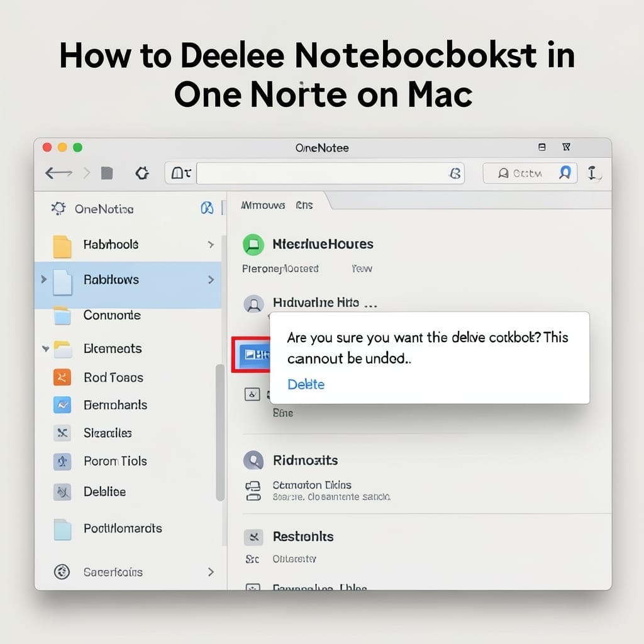Click Delete in confirmation dialog
The image size is (644, 644).
pos(306,384)
